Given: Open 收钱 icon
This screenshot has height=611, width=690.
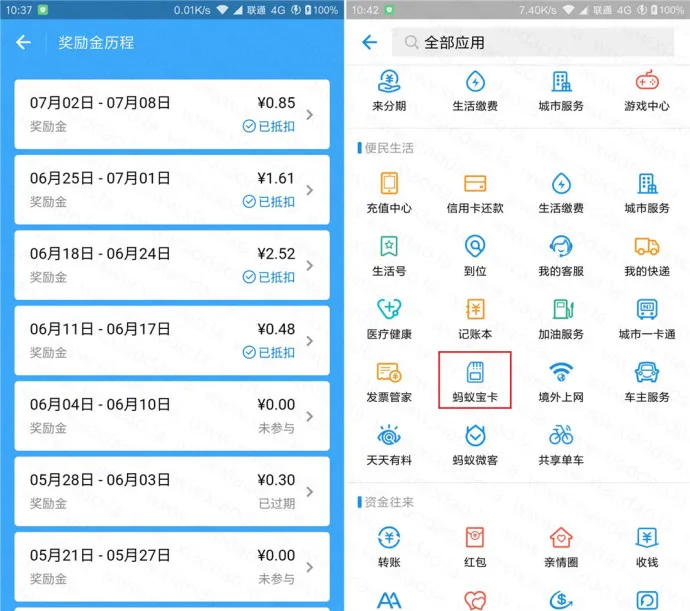Looking at the screenshot, I should click(x=647, y=537).
